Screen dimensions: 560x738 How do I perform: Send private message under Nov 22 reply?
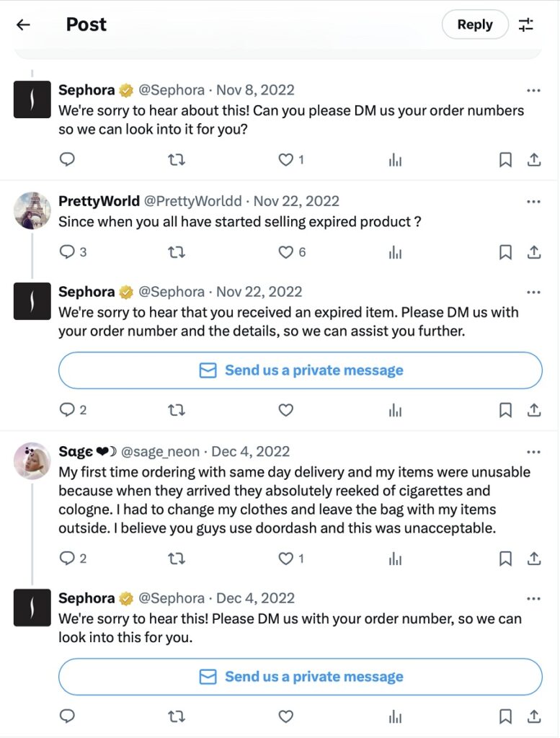300,370
